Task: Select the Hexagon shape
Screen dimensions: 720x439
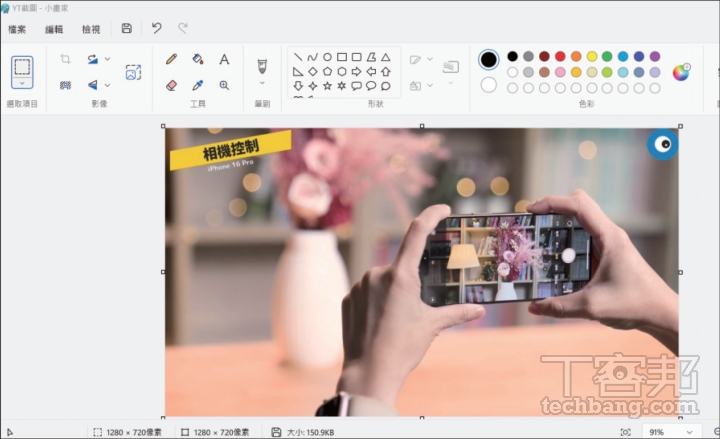Action: click(342, 72)
